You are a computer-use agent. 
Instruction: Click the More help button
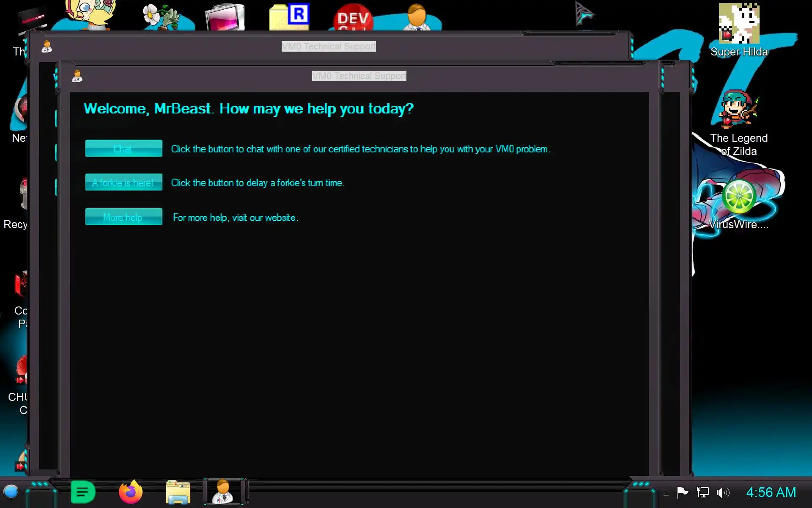pyautogui.click(x=123, y=217)
